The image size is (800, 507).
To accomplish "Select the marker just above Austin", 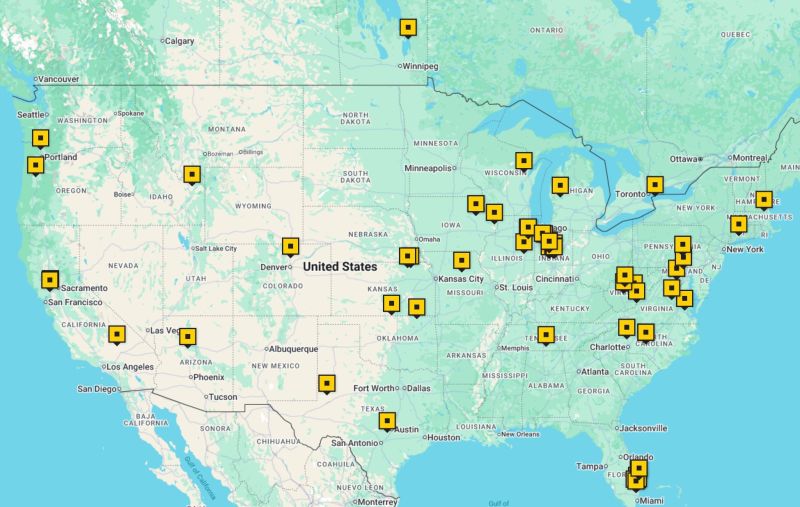I will (388, 421).
